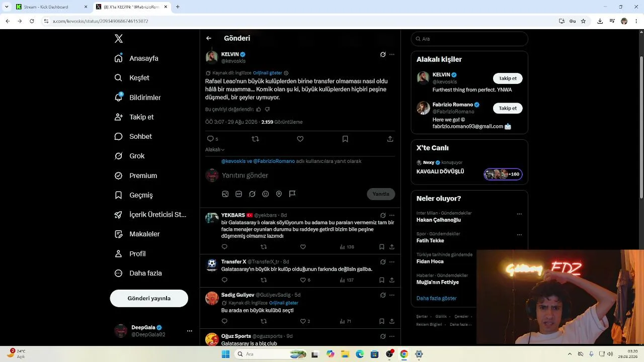
Task: Like the YEKBARS reply
Action: (x=303, y=247)
